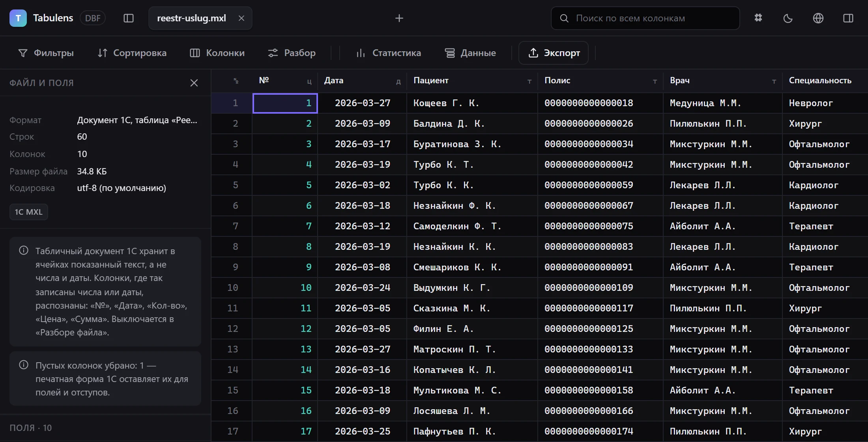Select policy cell 0000000000000034
Image resolution: width=868 pixels, height=442 pixels.
tap(600, 144)
